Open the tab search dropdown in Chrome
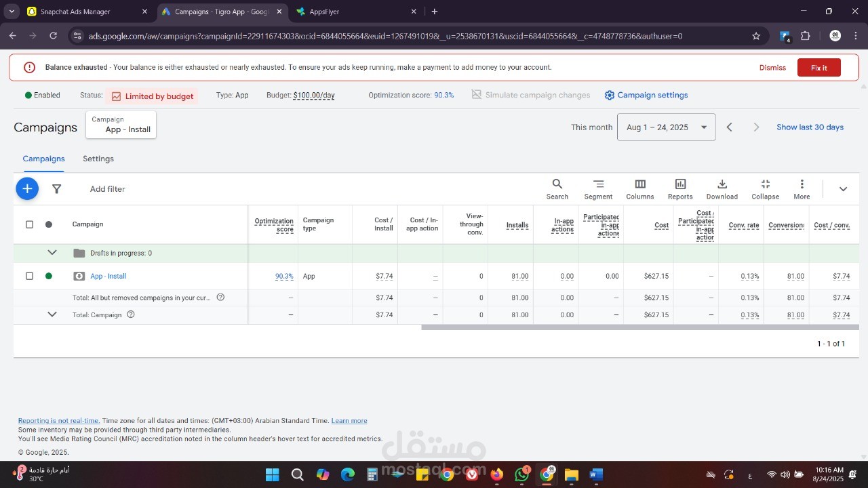This screenshot has width=868, height=488. [x=12, y=12]
